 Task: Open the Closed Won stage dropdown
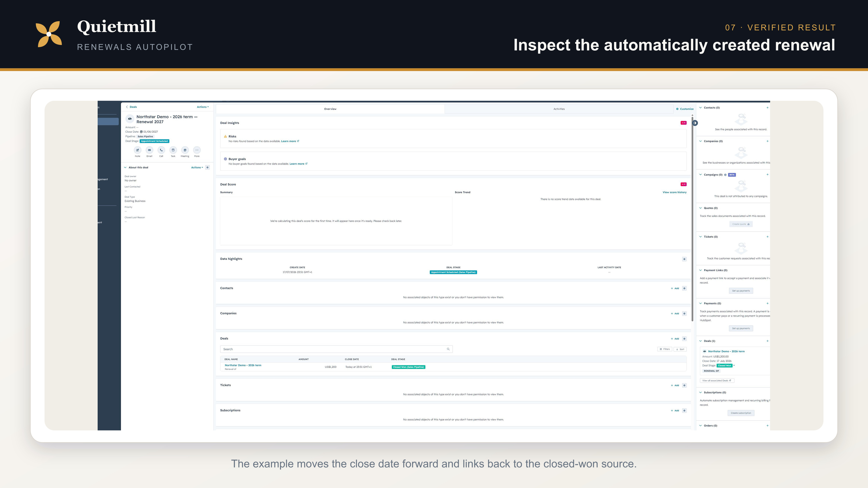[734, 365]
